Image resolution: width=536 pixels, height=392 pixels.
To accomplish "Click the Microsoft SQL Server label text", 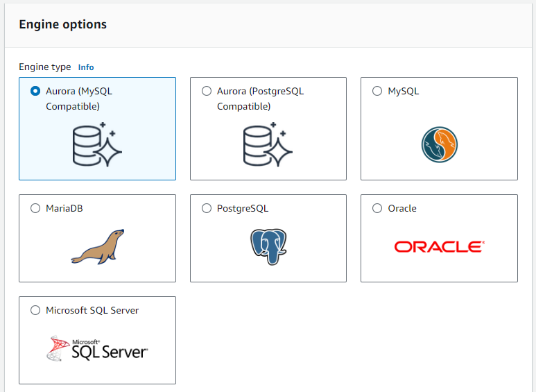I will (92, 310).
